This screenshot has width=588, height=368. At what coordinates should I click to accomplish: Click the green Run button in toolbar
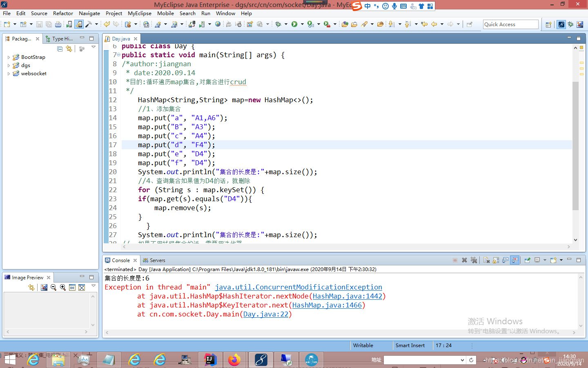(x=294, y=25)
